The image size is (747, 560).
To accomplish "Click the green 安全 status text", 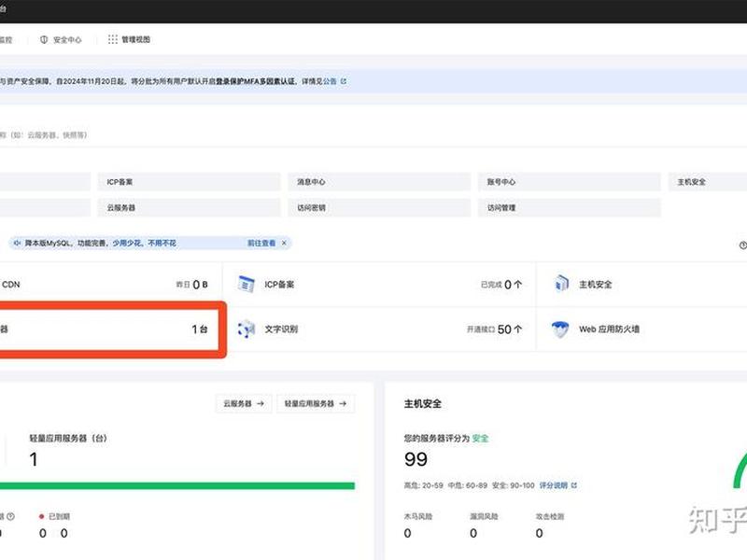I will pyautogui.click(x=480, y=438).
